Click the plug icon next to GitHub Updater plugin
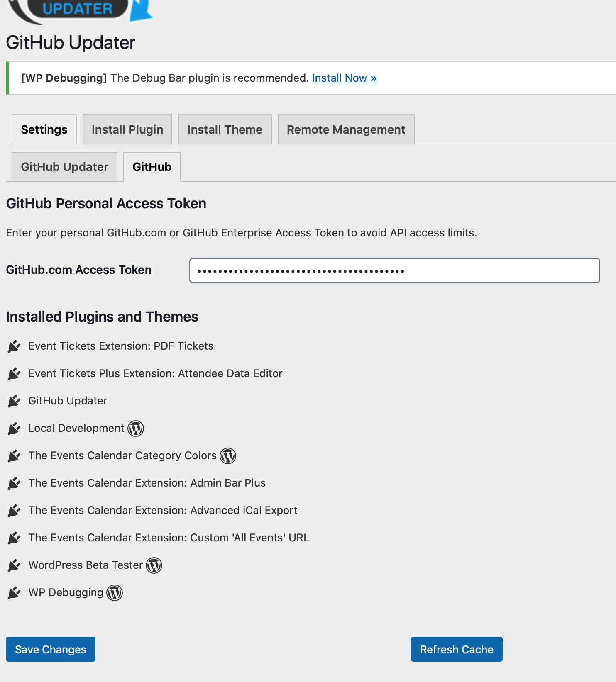The height and width of the screenshot is (682, 616). (x=14, y=401)
